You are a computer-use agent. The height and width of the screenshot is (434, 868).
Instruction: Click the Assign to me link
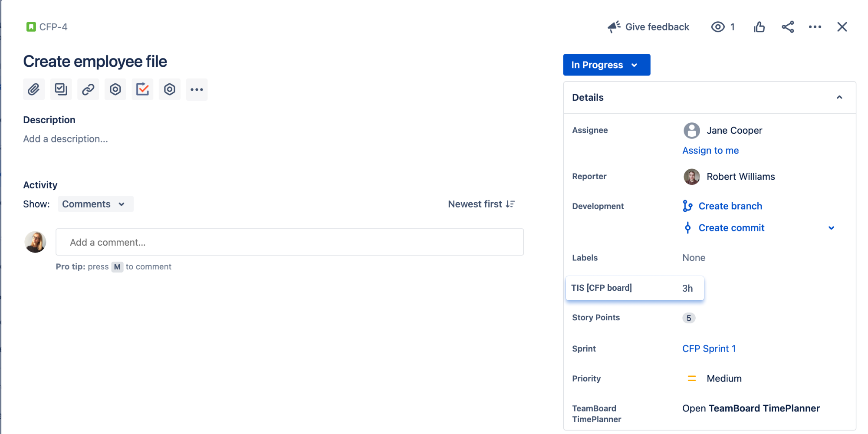tap(710, 150)
